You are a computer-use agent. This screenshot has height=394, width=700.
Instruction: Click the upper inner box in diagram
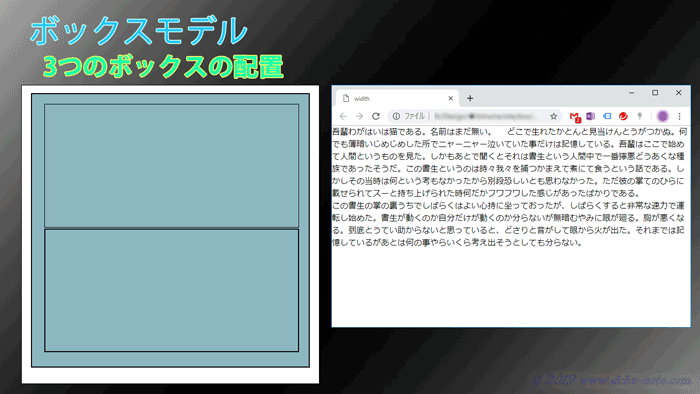pyautogui.click(x=171, y=166)
